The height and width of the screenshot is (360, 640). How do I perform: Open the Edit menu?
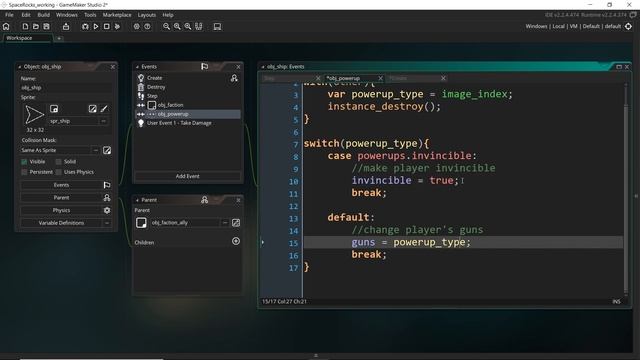[26, 15]
